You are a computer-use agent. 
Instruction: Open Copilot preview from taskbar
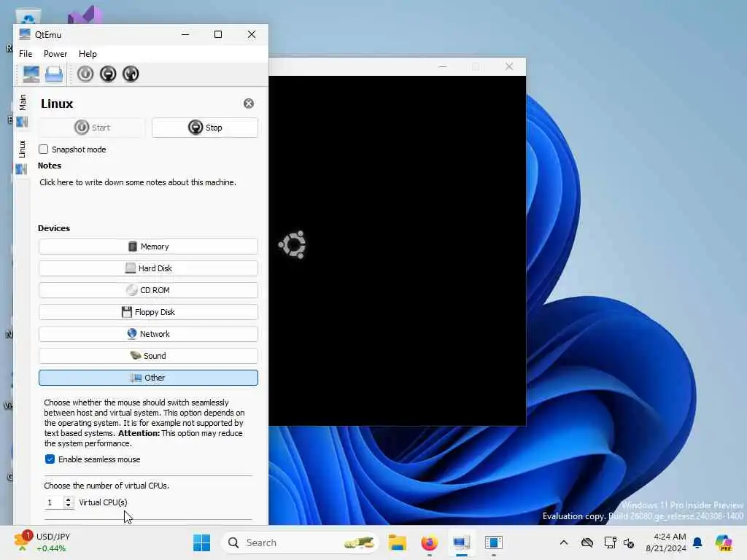724,542
